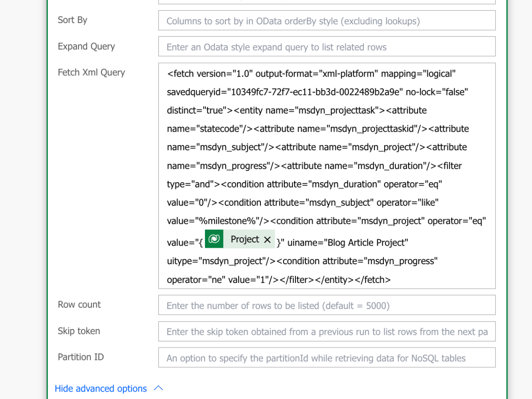Click the Expand Query field label

(x=86, y=47)
